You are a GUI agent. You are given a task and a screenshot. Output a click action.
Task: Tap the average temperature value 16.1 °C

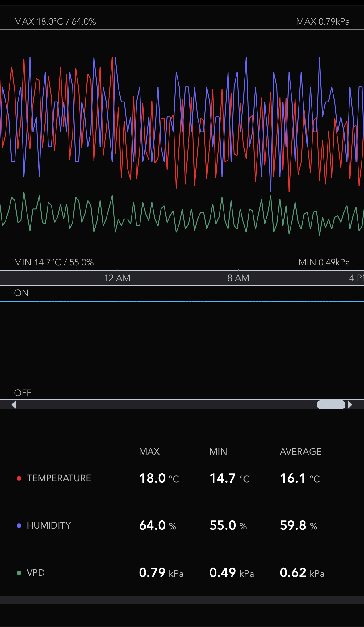point(299,478)
